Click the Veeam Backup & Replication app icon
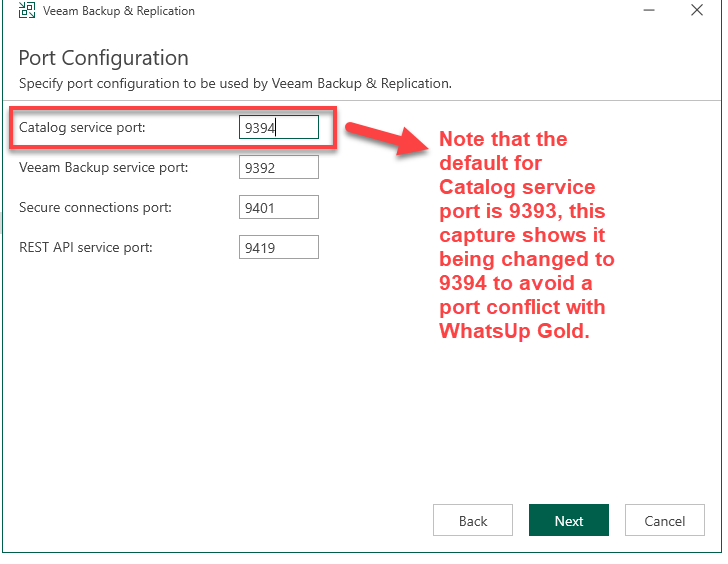728x564 pixels. click(26, 10)
